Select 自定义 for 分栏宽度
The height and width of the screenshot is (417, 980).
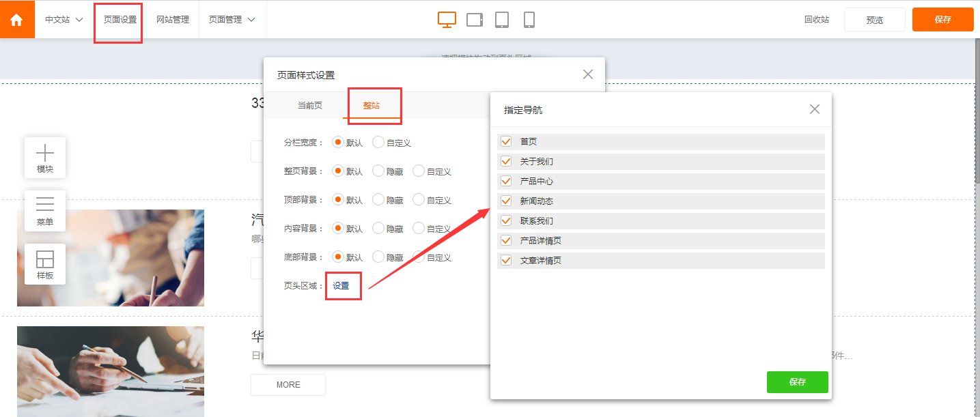click(x=378, y=143)
